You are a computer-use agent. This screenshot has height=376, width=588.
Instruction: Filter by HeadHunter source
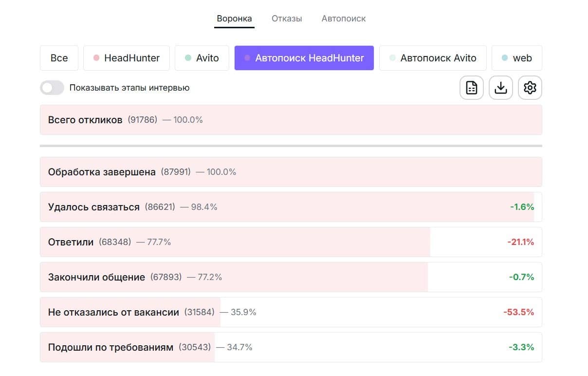pos(127,58)
